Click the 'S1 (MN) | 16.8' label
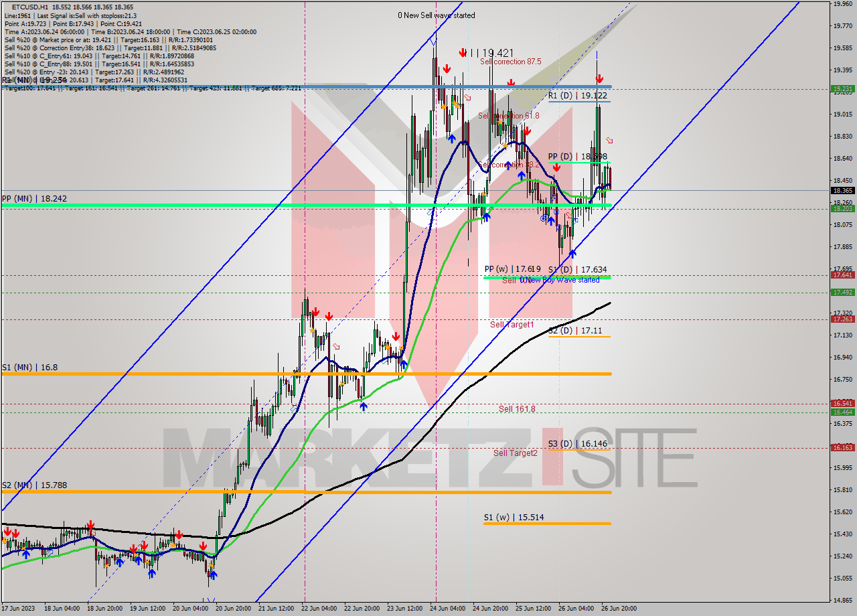Image resolution: width=857 pixels, height=616 pixels. coord(29,368)
